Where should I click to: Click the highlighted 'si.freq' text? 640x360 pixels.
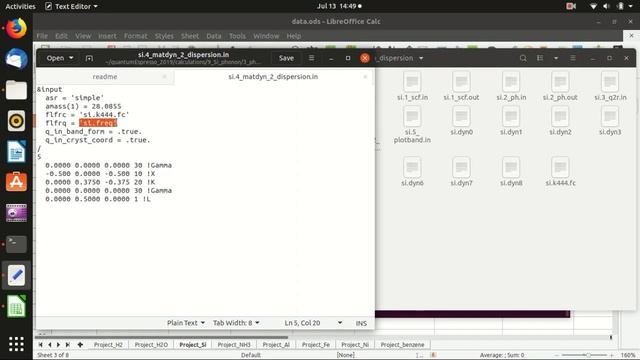98,123
